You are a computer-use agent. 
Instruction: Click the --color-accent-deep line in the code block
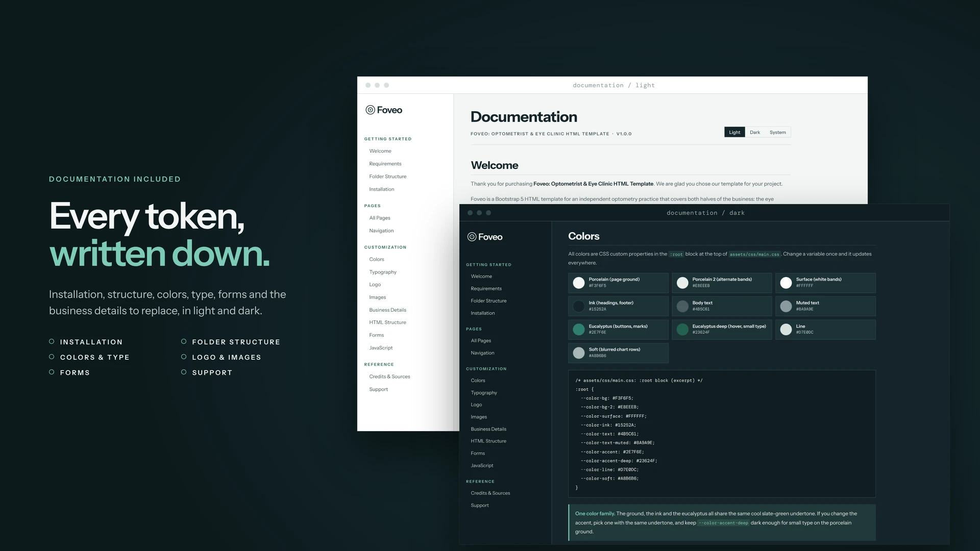(619, 461)
